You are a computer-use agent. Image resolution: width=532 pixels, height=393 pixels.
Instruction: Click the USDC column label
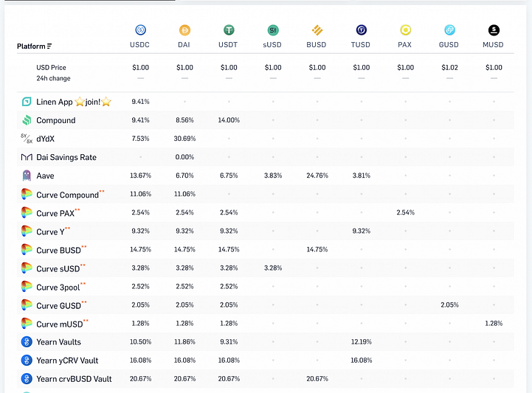(x=139, y=45)
